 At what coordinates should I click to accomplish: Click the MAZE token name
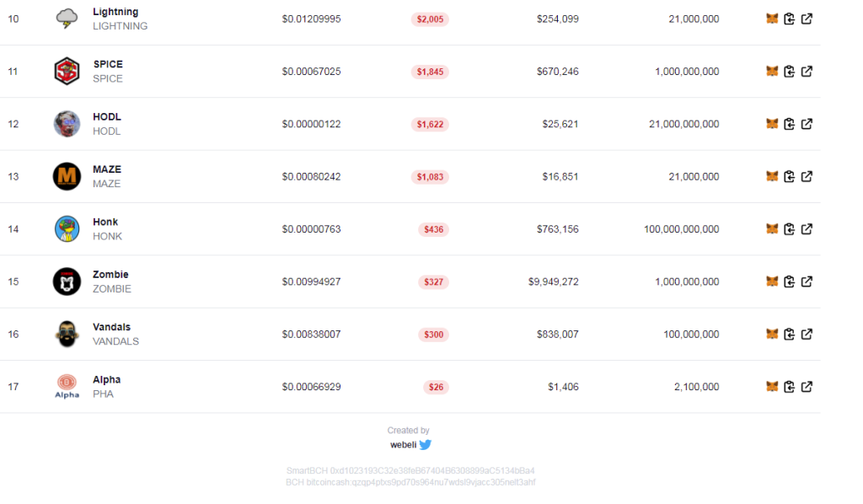pos(107,169)
